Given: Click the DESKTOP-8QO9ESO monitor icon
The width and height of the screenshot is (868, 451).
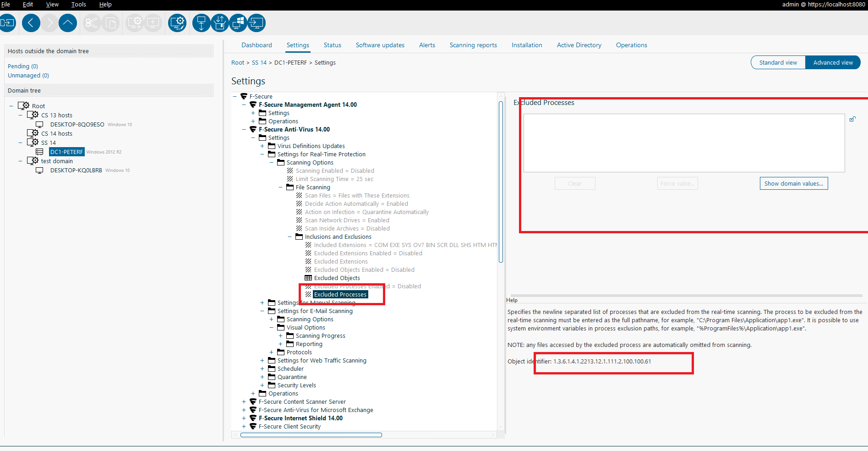Looking at the screenshot, I should (x=39, y=124).
